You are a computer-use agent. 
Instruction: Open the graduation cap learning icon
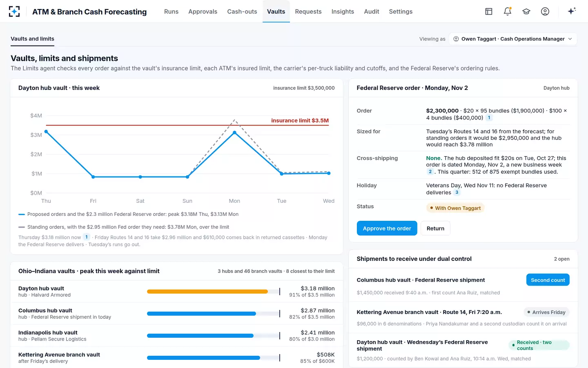[x=526, y=11]
